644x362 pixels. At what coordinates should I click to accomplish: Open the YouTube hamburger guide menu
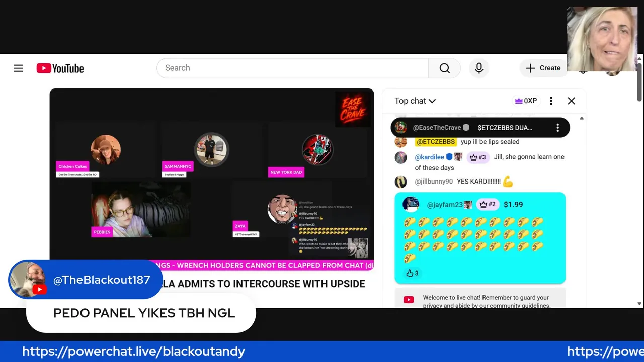[x=18, y=68]
